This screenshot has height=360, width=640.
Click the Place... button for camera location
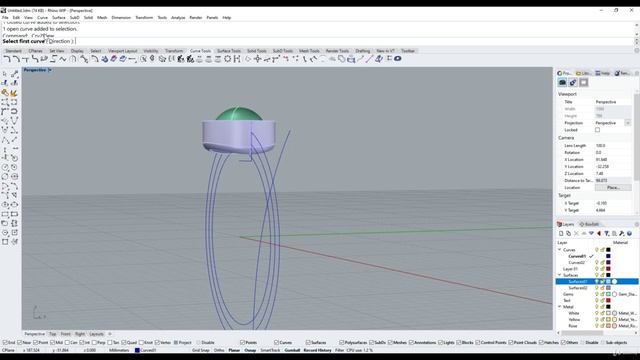point(613,187)
